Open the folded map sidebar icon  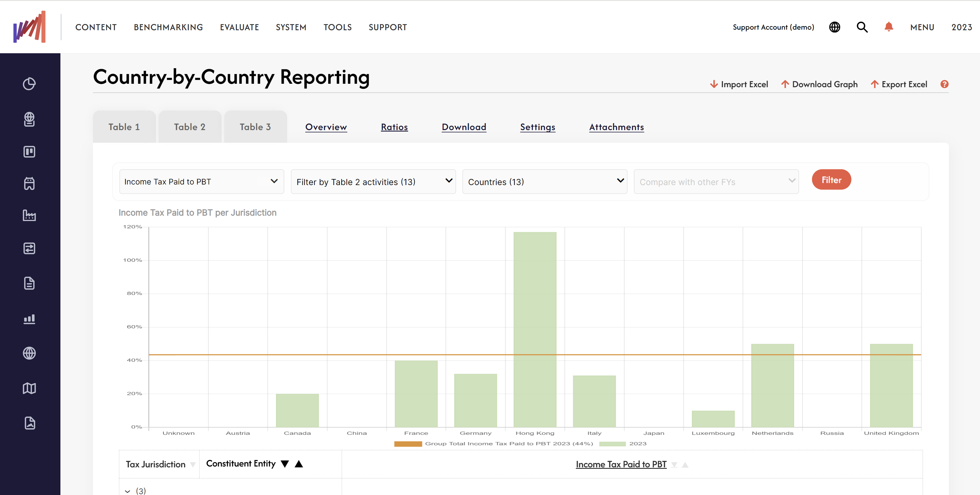[29, 388]
